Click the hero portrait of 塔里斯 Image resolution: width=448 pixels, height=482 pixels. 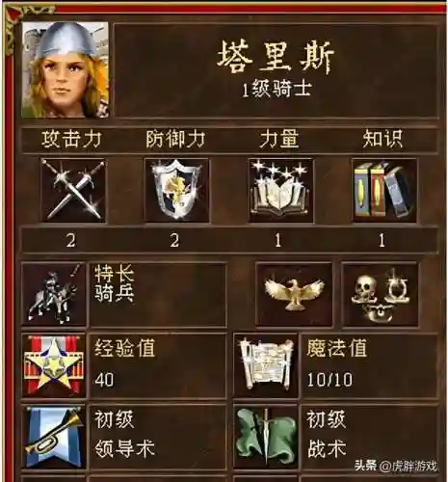coord(66,69)
